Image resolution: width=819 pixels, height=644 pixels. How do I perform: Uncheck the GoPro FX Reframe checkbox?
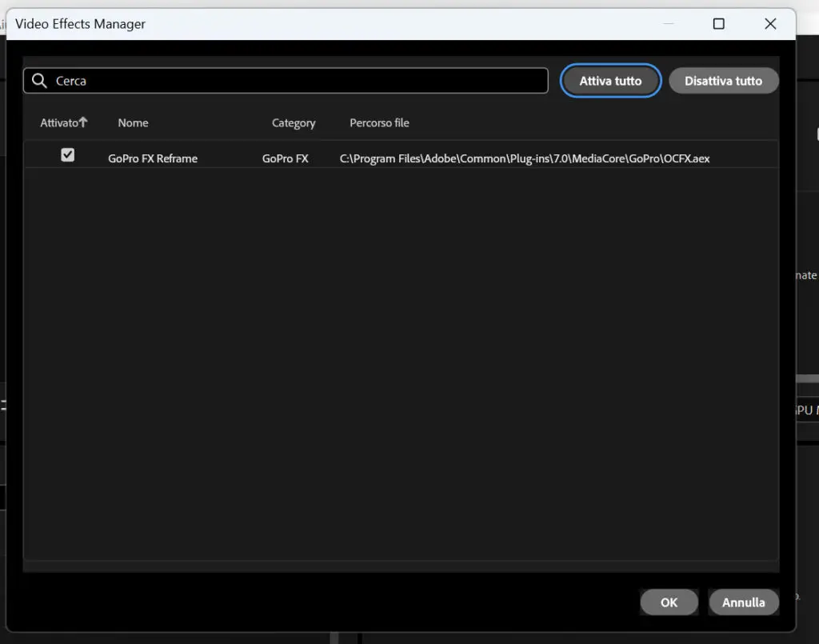click(67, 154)
